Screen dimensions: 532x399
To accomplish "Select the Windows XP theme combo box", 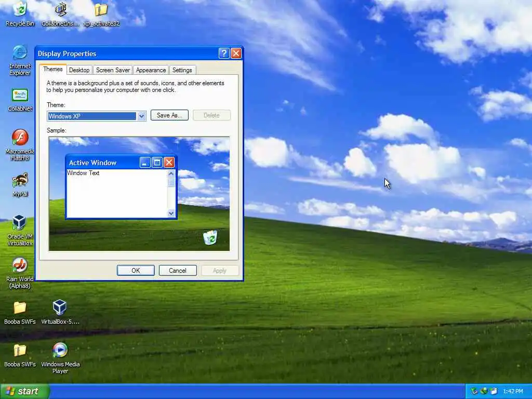I will 96,116.
